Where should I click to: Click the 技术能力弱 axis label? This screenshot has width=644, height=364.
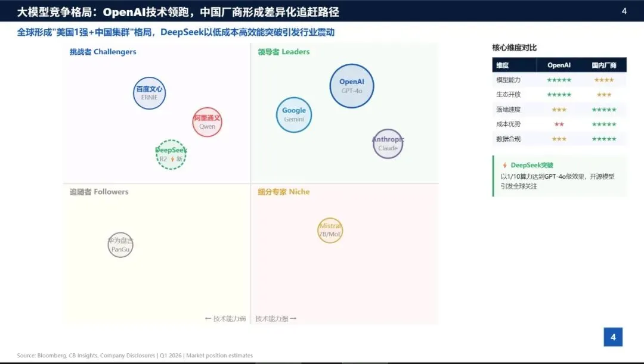(225, 319)
